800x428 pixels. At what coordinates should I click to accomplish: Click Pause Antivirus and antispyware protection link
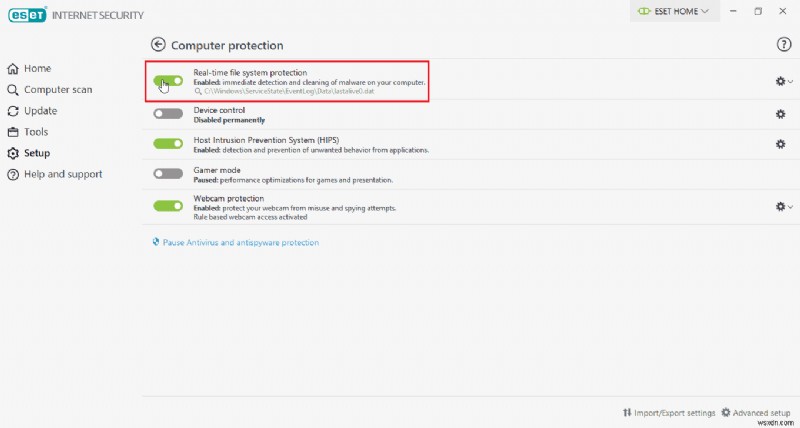tap(236, 243)
